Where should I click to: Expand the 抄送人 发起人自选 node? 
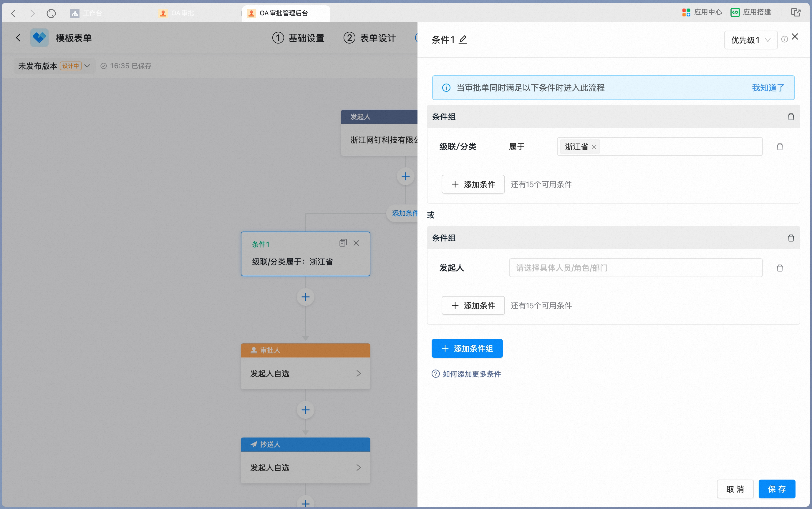(x=306, y=468)
